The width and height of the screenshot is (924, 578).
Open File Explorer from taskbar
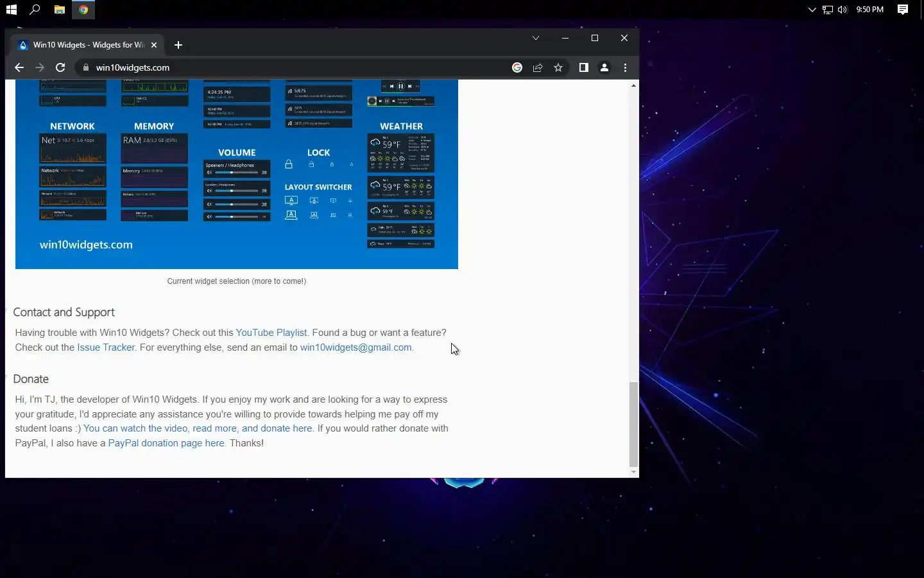point(59,10)
